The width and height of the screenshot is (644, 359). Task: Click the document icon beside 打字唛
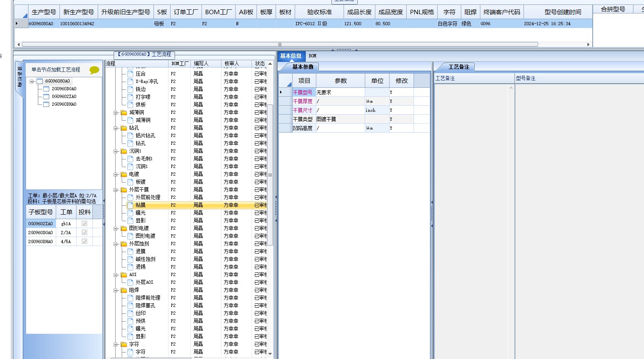130,97
